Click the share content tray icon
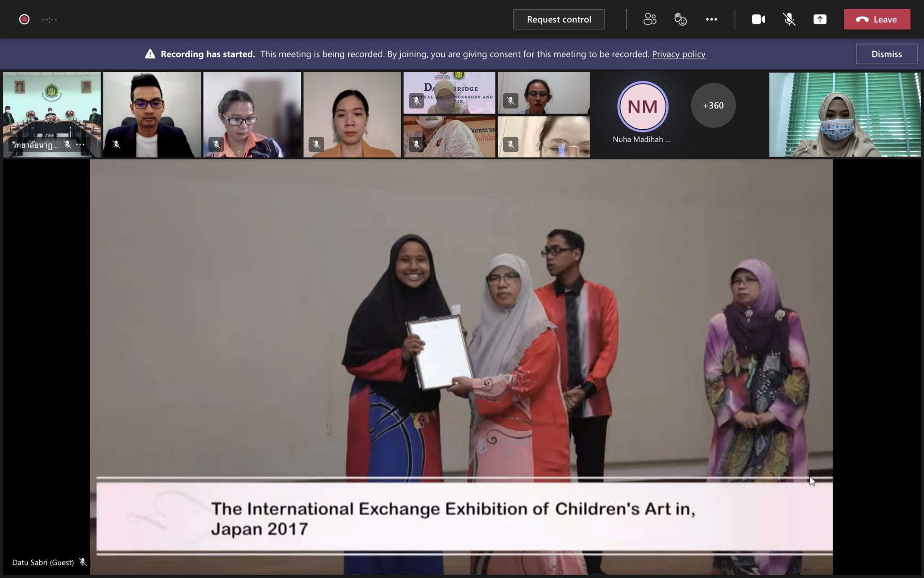 820,19
